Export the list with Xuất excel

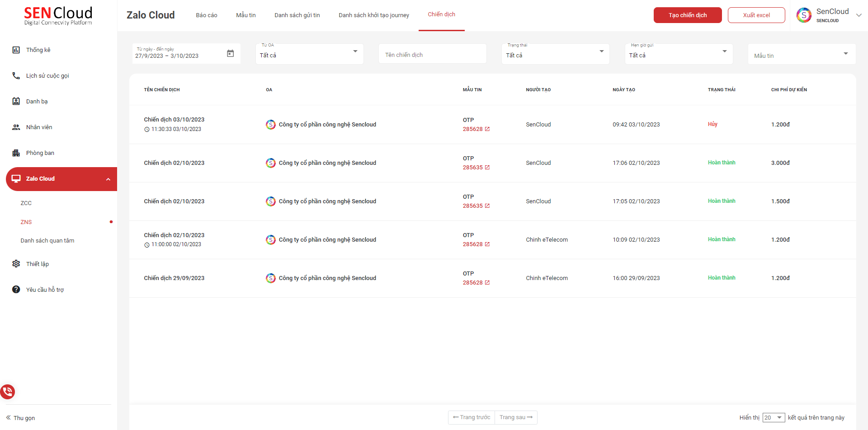click(756, 15)
